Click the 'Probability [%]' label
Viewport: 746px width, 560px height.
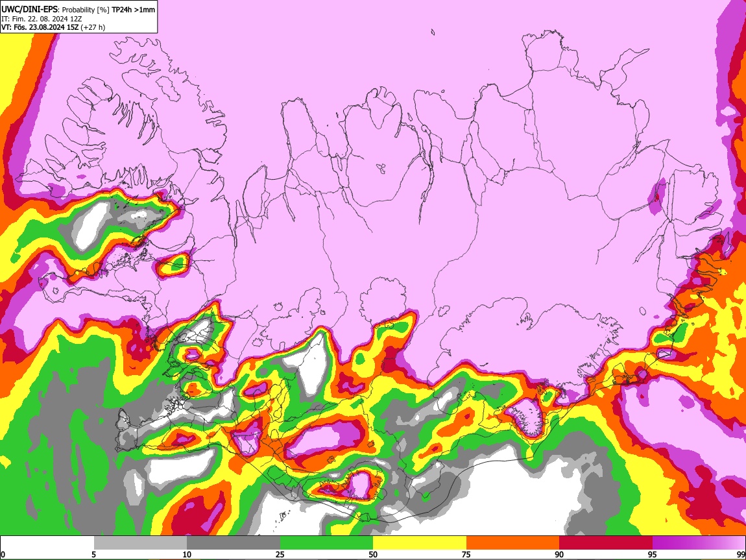(86, 10)
